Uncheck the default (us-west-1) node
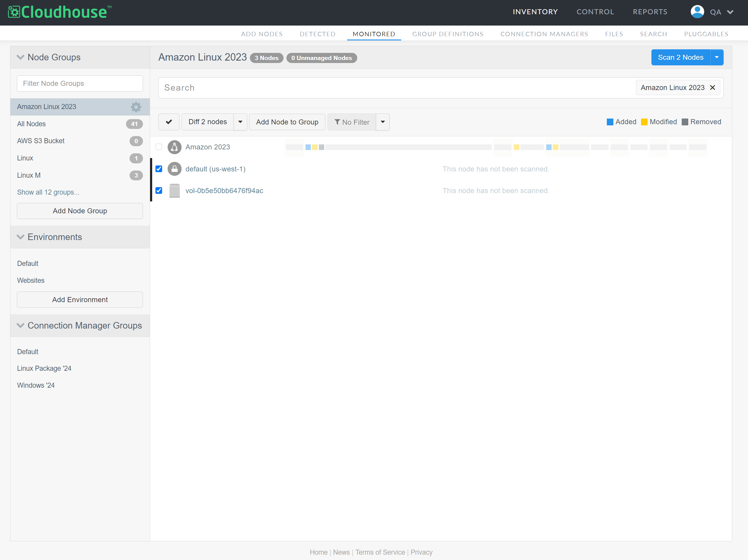This screenshot has width=748, height=560. pos(159,169)
